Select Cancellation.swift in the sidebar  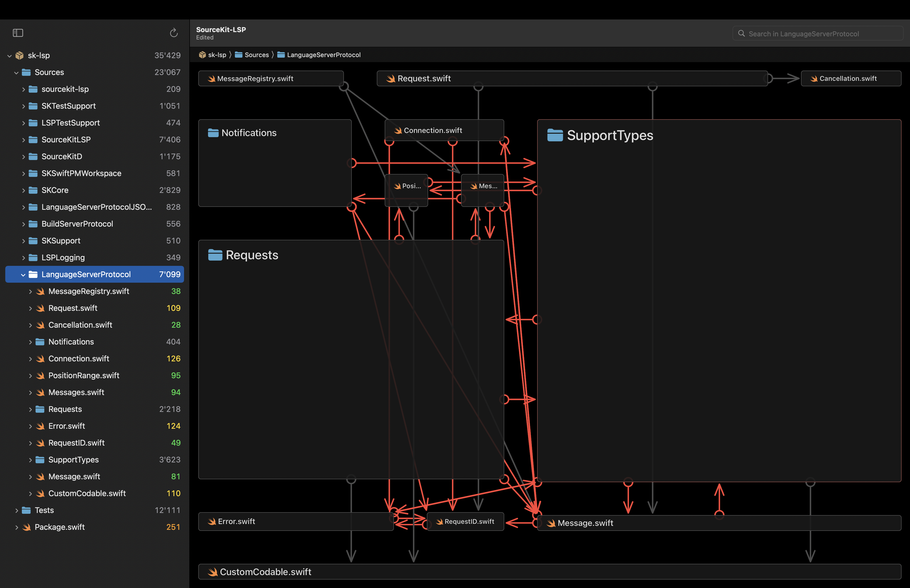[x=95, y=325]
